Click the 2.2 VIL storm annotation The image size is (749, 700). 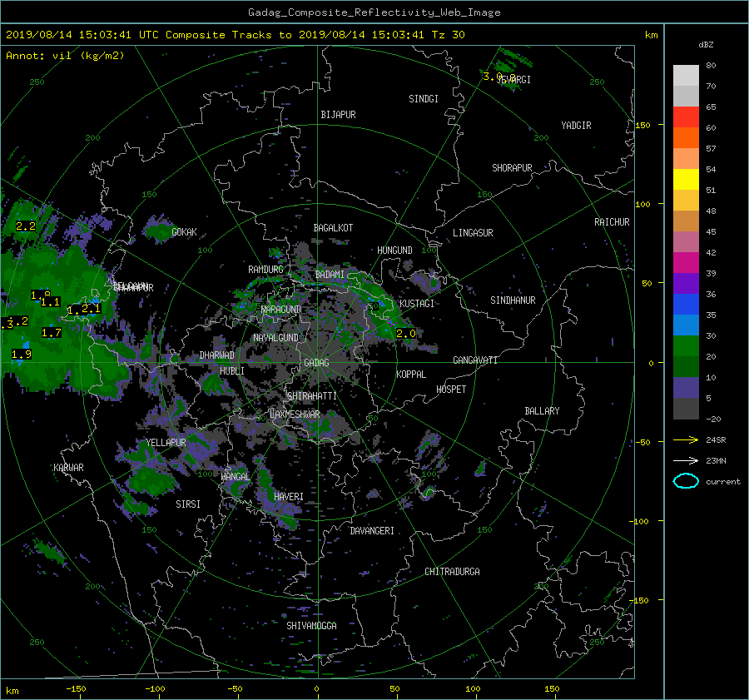[x=26, y=226]
